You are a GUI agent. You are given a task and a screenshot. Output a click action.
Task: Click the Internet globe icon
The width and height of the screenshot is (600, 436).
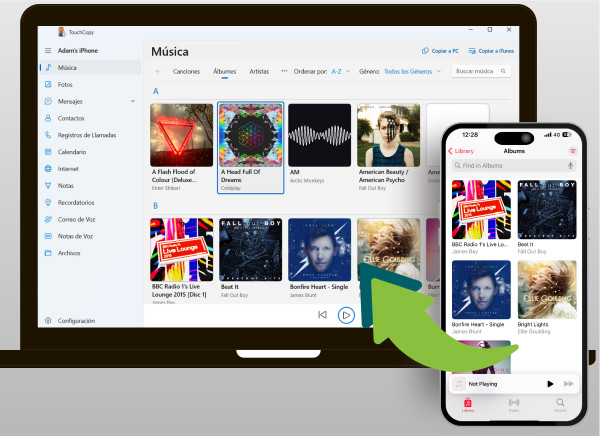pyautogui.click(x=48, y=168)
